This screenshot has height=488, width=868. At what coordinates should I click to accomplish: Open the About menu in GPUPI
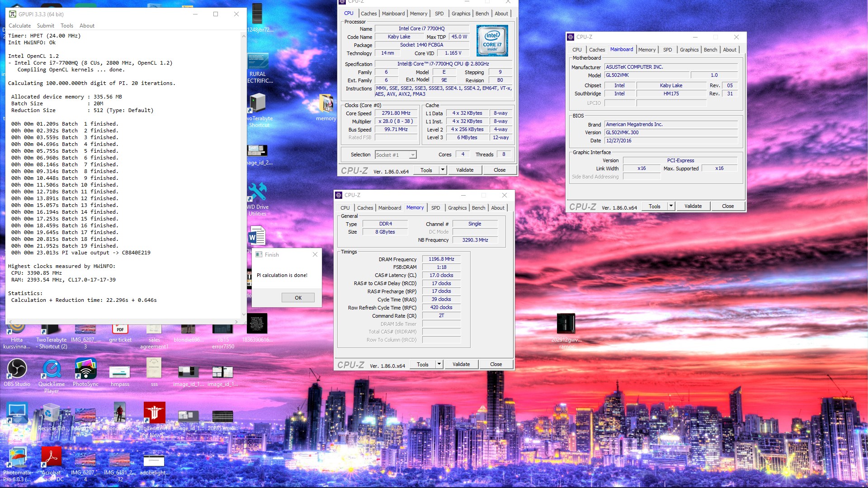click(87, 26)
